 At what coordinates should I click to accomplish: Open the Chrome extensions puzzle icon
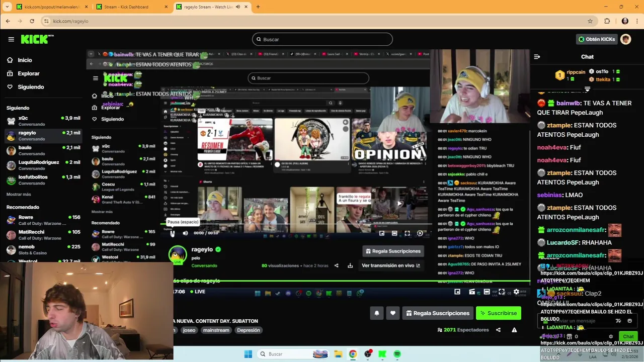point(607,21)
